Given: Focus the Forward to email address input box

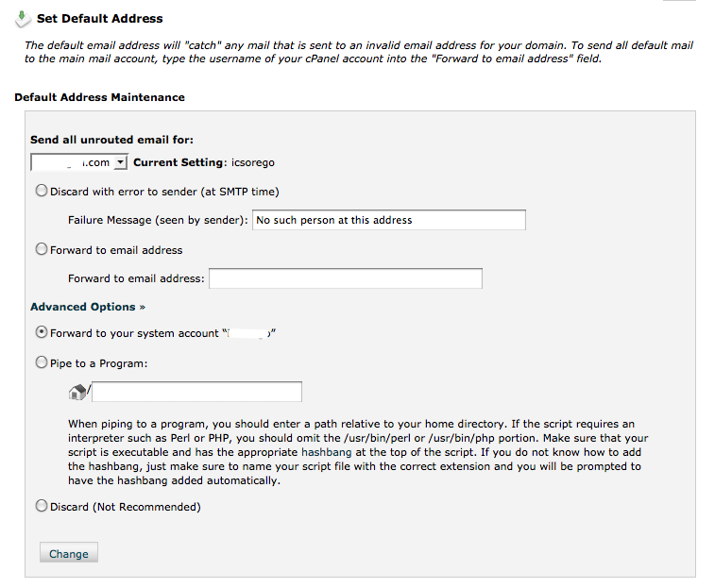Looking at the screenshot, I should pos(345,278).
